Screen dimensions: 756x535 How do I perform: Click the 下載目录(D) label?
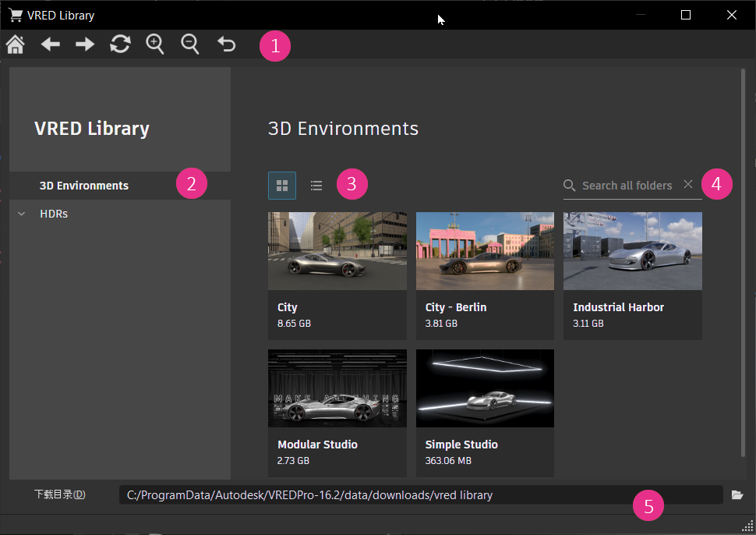(60, 494)
